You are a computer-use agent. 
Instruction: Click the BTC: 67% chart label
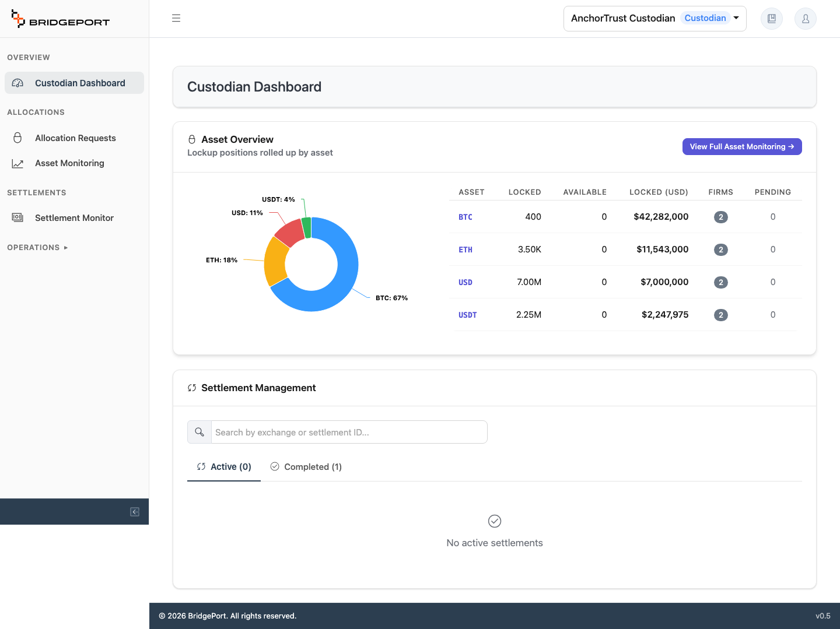pos(391,298)
